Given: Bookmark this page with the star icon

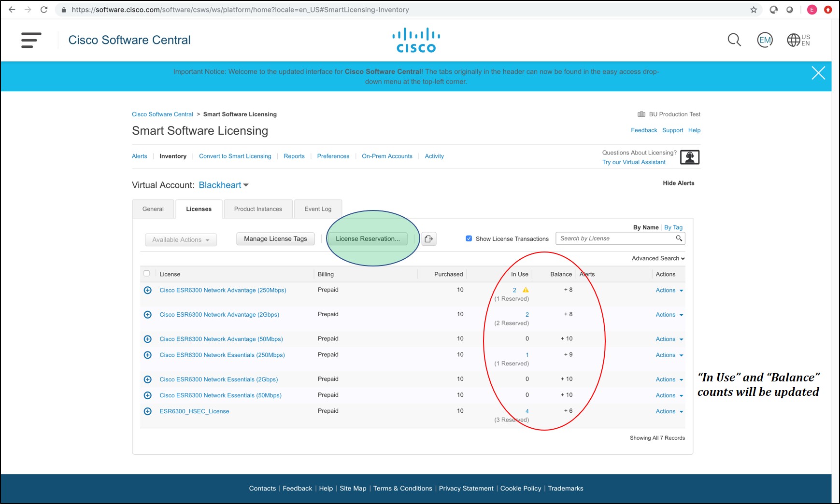Looking at the screenshot, I should 754,10.
